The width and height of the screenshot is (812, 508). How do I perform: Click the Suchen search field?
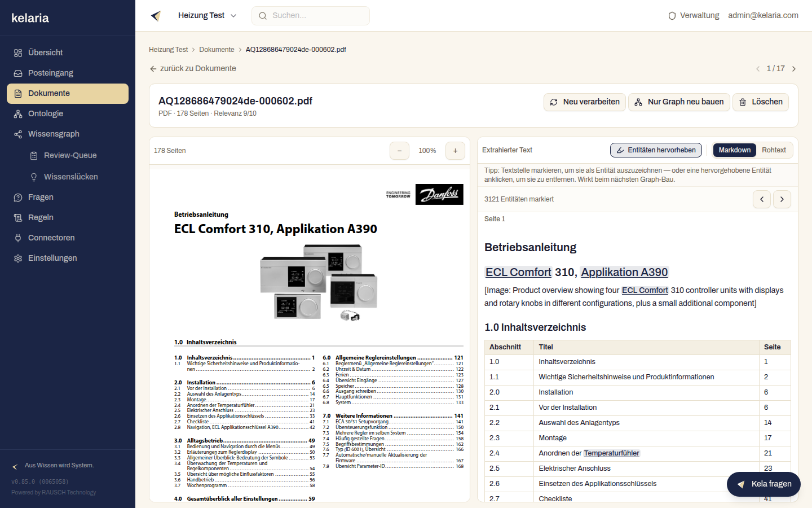tap(311, 16)
